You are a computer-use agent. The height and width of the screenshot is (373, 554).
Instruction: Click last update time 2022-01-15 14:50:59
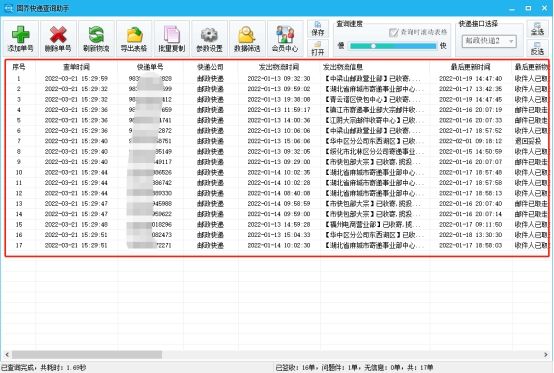click(471, 152)
